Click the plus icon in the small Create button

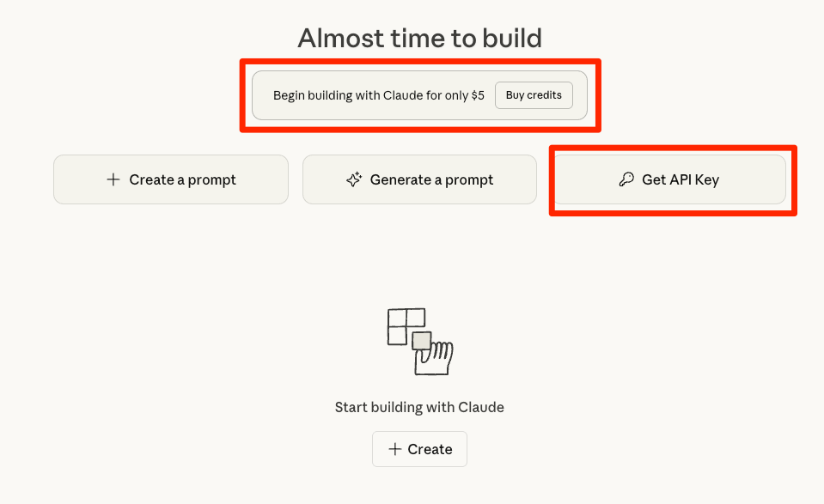pyautogui.click(x=395, y=449)
